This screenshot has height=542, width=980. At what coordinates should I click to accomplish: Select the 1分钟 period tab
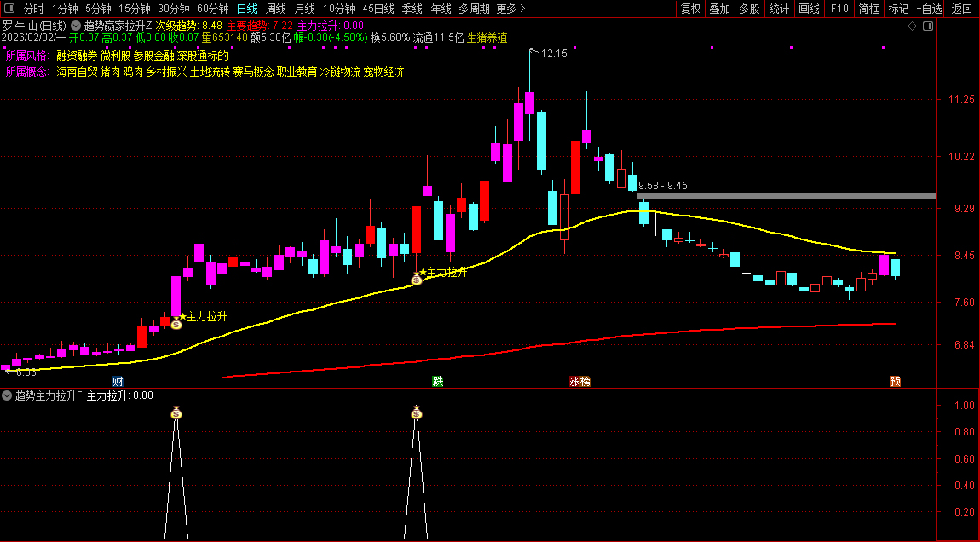[65, 9]
